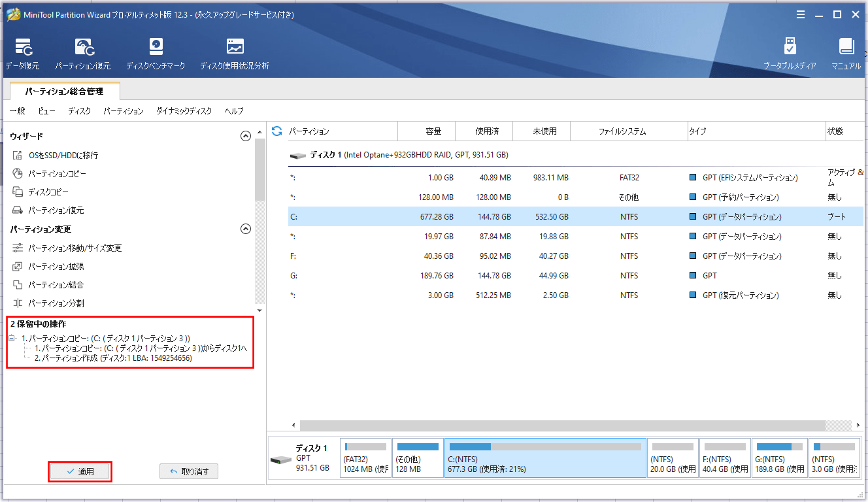The height and width of the screenshot is (502, 868).
Task: Open the hamburger menu in title bar
Action: point(801,14)
